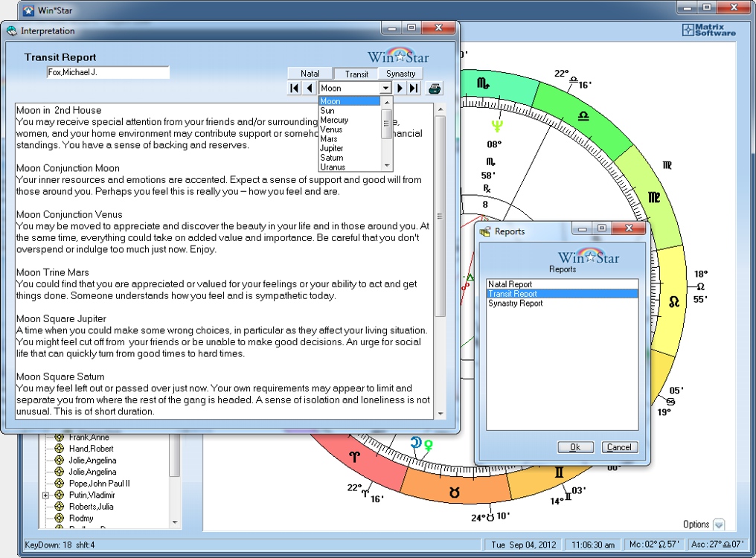The height and width of the screenshot is (558, 756).
Task: Click the Fox,Michael J. name field
Action: tap(108, 72)
